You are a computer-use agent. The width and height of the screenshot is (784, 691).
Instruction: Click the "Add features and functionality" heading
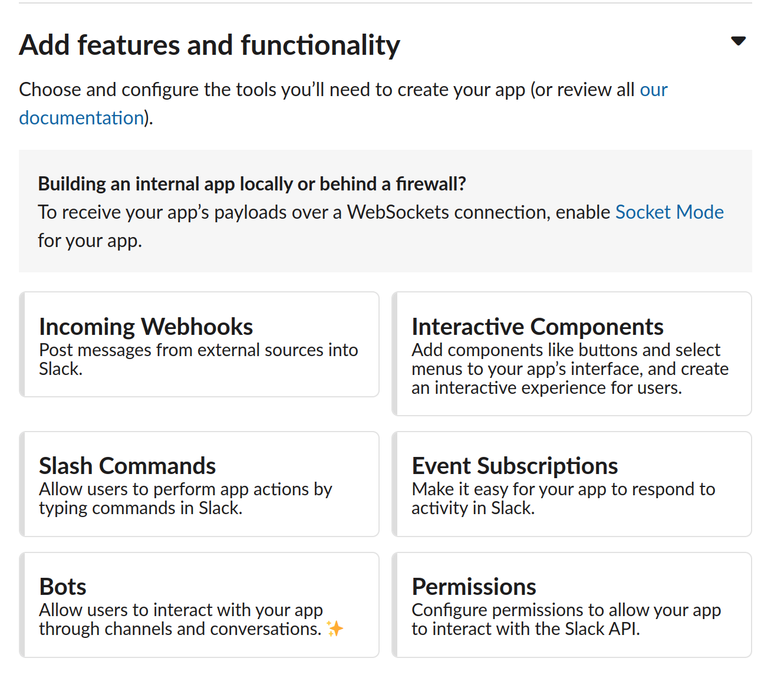209,45
